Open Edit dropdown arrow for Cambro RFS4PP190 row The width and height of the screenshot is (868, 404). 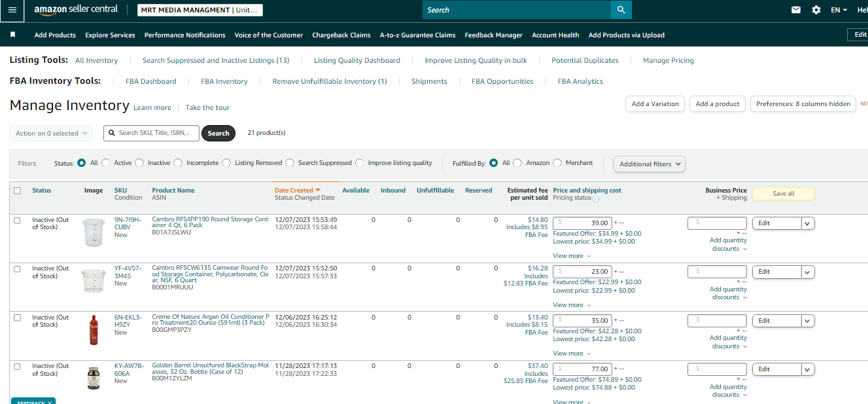tap(808, 223)
